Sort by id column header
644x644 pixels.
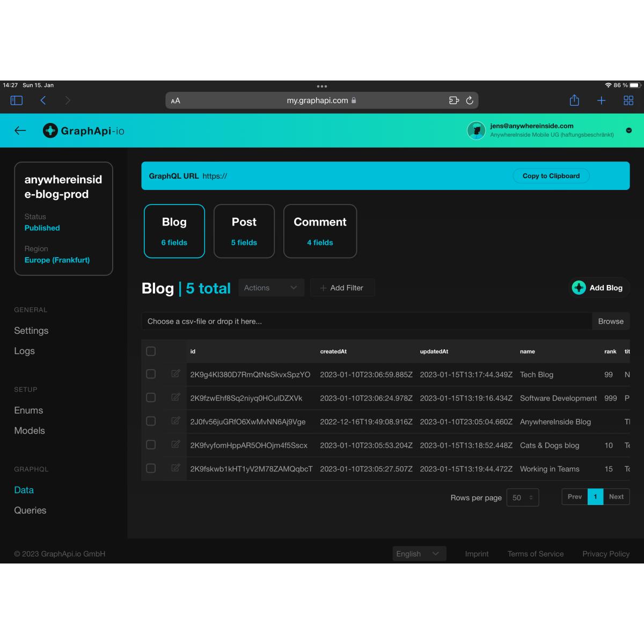(193, 352)
